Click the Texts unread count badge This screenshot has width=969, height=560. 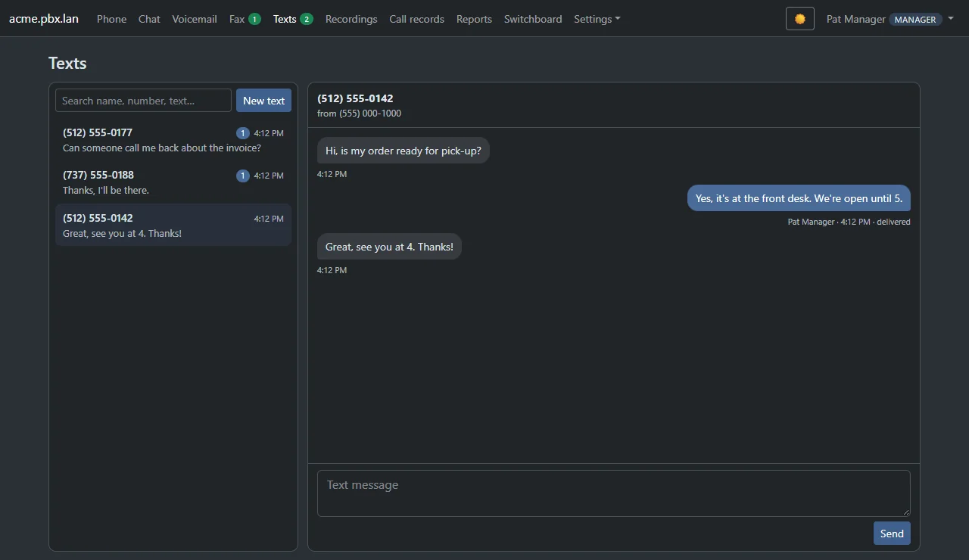(x=307, y=19)
